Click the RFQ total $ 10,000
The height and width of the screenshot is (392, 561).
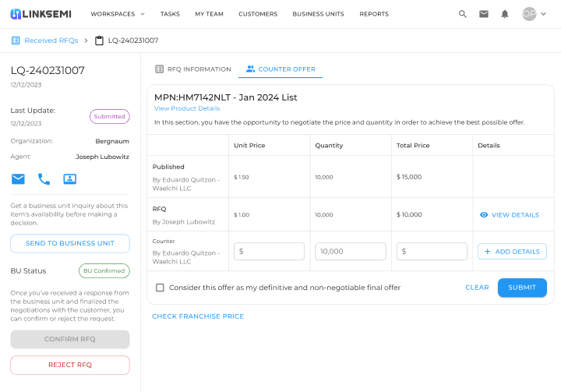tap(409, 214)
